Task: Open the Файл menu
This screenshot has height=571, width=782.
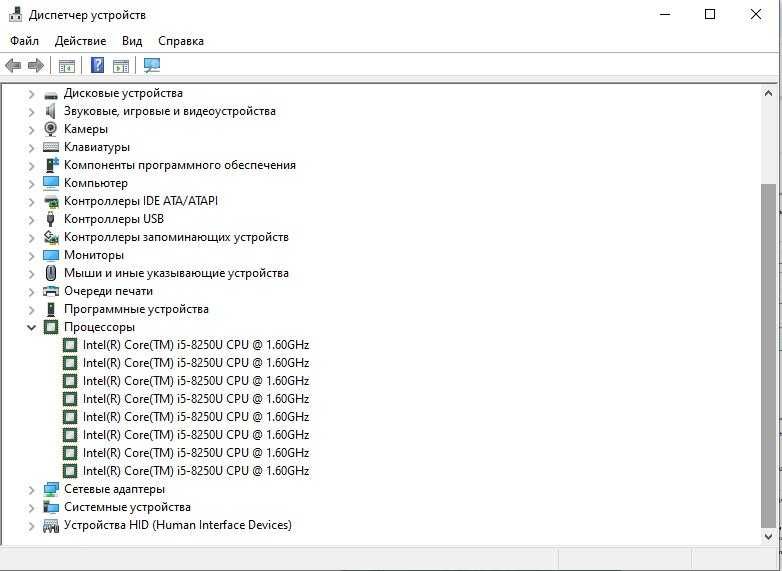Action: 24,41
